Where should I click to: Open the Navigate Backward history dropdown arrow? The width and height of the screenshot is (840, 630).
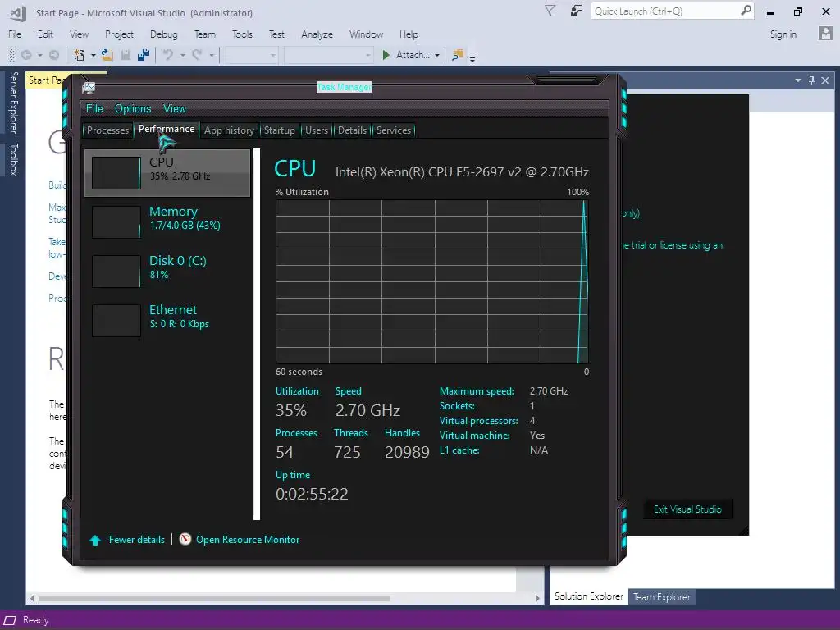click(39, 55)
